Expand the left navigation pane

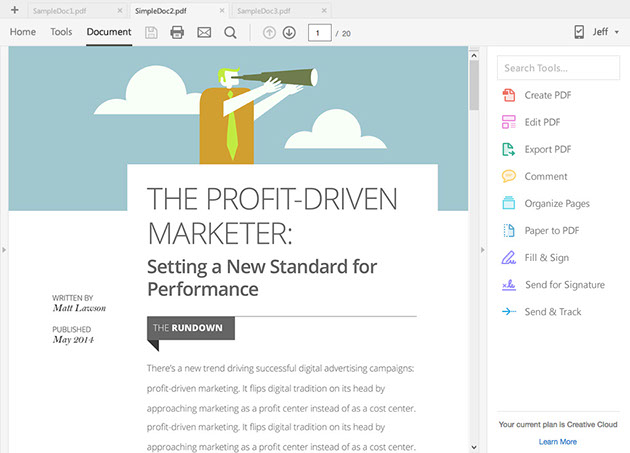pyautogui.click(x=4, y=249)
